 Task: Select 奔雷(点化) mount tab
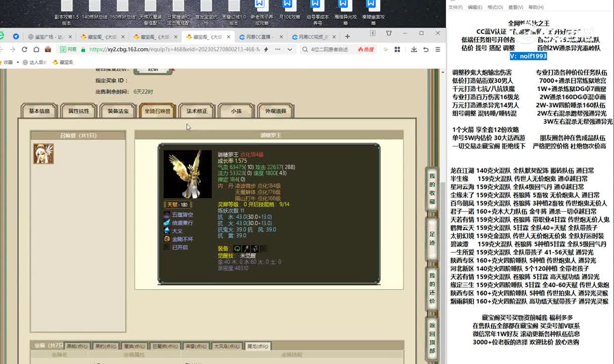(x=196, y=346)
